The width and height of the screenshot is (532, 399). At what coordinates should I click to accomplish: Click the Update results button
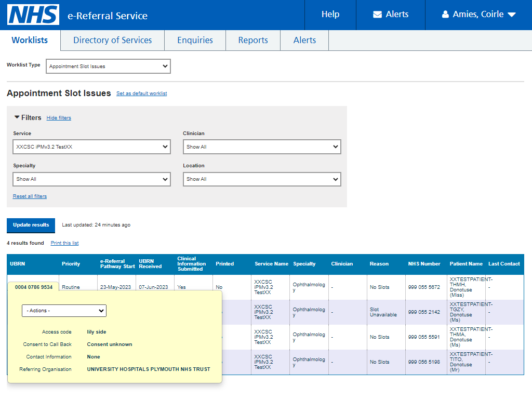point(31,225)
